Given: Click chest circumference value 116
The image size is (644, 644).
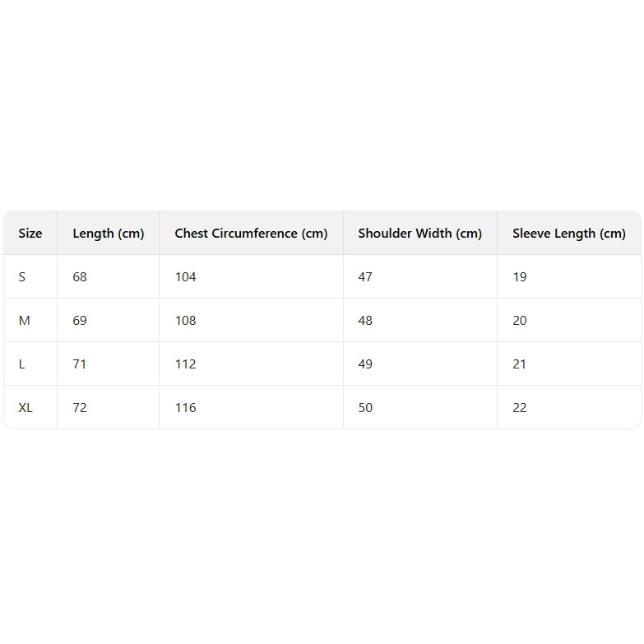Looking at the screenshot, I should tap(186, 408).
